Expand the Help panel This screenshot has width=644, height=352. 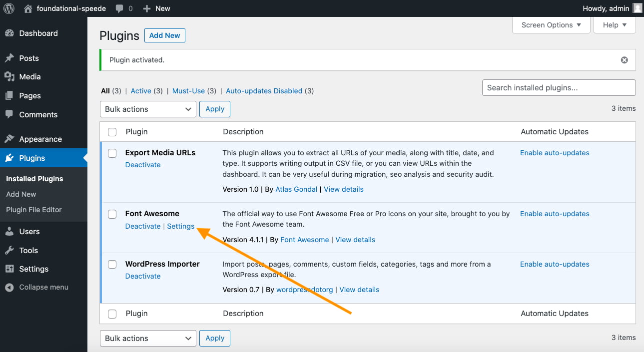[614, 24]
